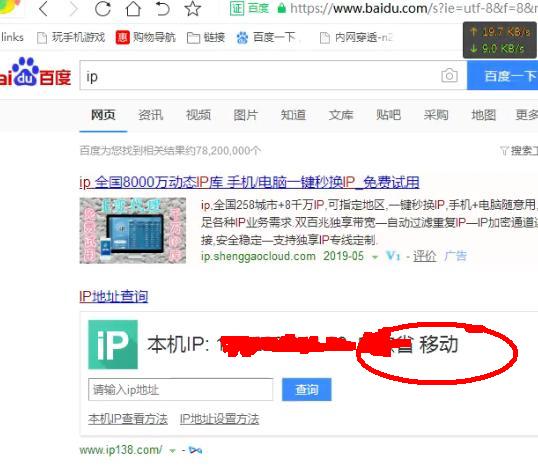This screenshot has height=466, width=538.
Task: Switch to the 资讯 tab
Action: pyautogui.click(x=151, y=115)
